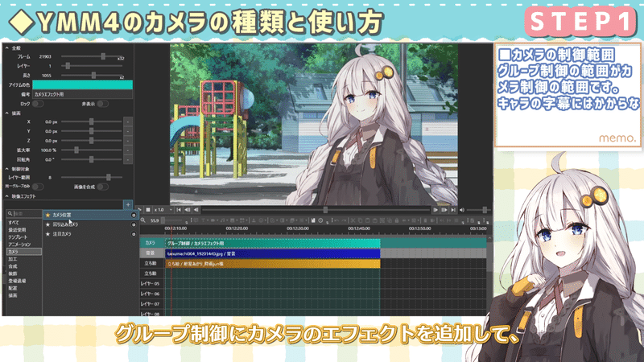The image size is (644, 362).
Task: Click the Y position animation button
Action: tap(128, 131)
